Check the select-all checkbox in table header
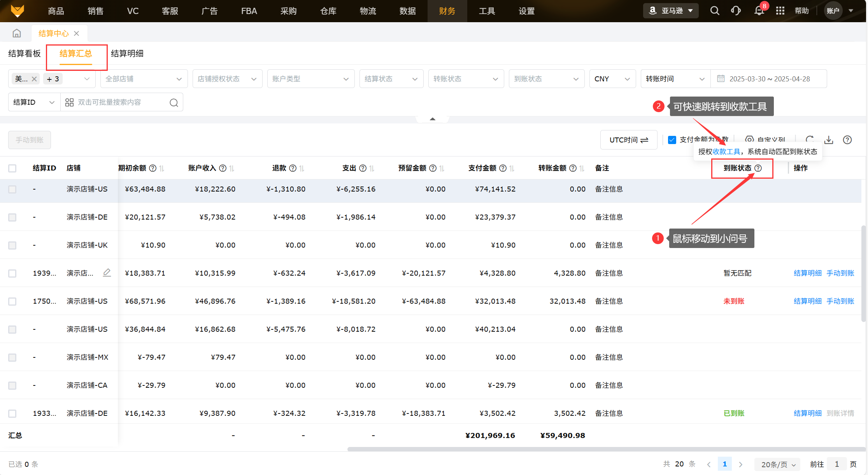 [12, 168]
